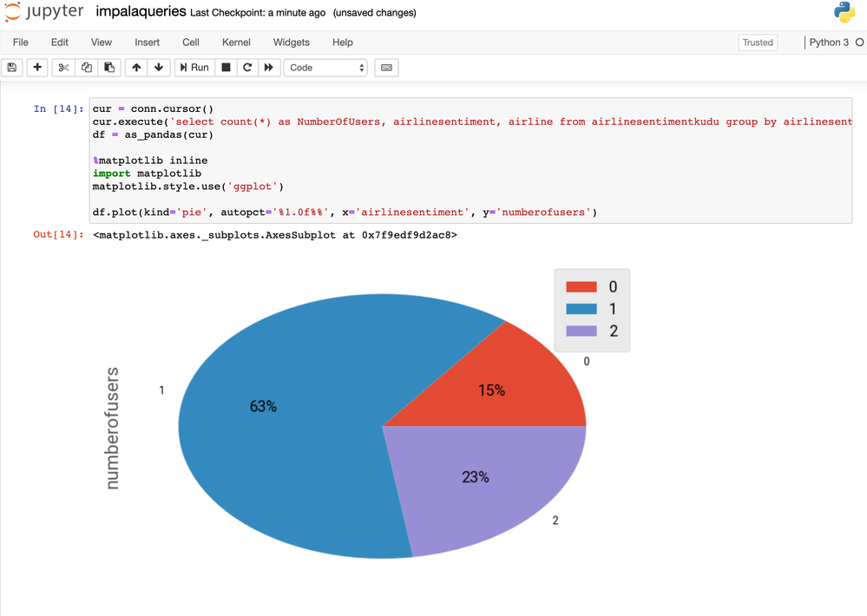Click the blue legend swatch for 1
The height and width of the screenshot is (616, 867).
(x=581, y=309)
